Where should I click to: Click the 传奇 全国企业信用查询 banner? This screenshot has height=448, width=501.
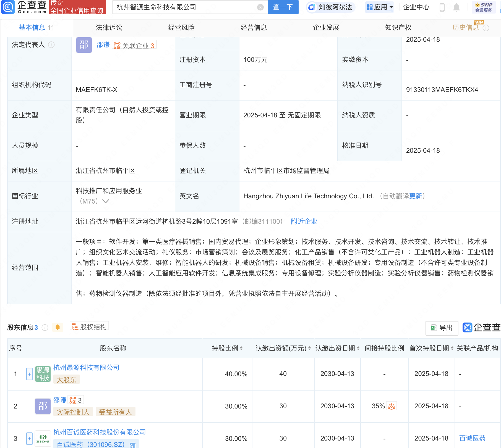tap(77, 7)
